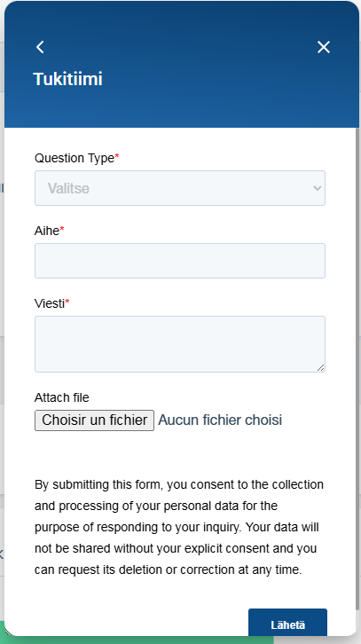Open the Question Type 'Valitse' dropdown
The image size is (361, 644).
coord(180,188)
